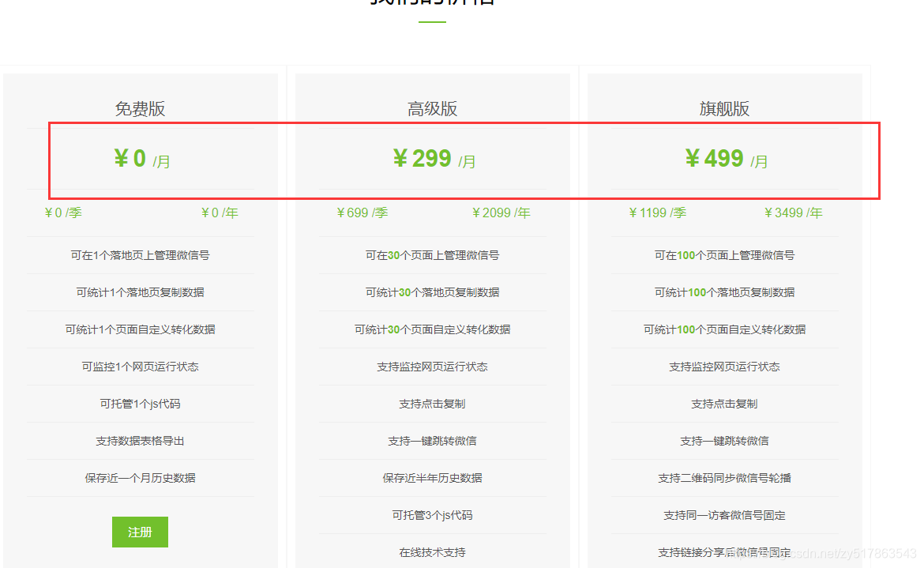This screenshot has height=568, width=924.
Task: Click 可统计30个页面自定义转化数据 row
Action: (433, 329)
